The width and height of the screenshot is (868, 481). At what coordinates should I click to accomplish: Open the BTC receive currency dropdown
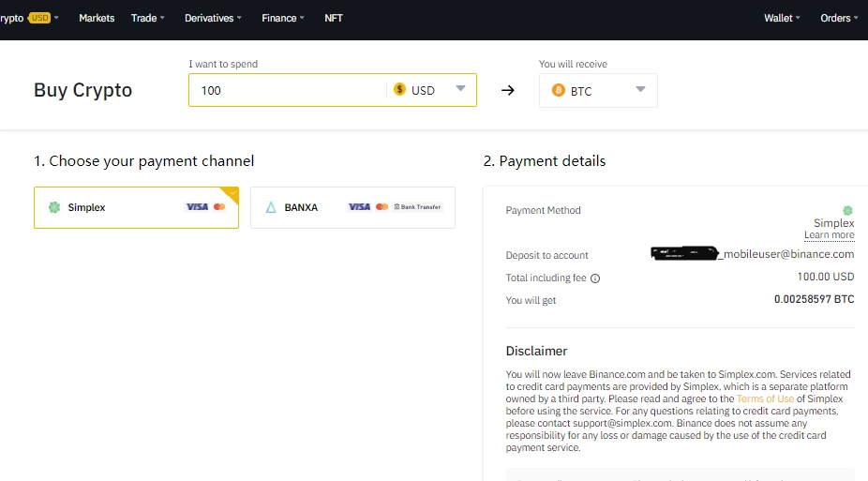point(598,90)
